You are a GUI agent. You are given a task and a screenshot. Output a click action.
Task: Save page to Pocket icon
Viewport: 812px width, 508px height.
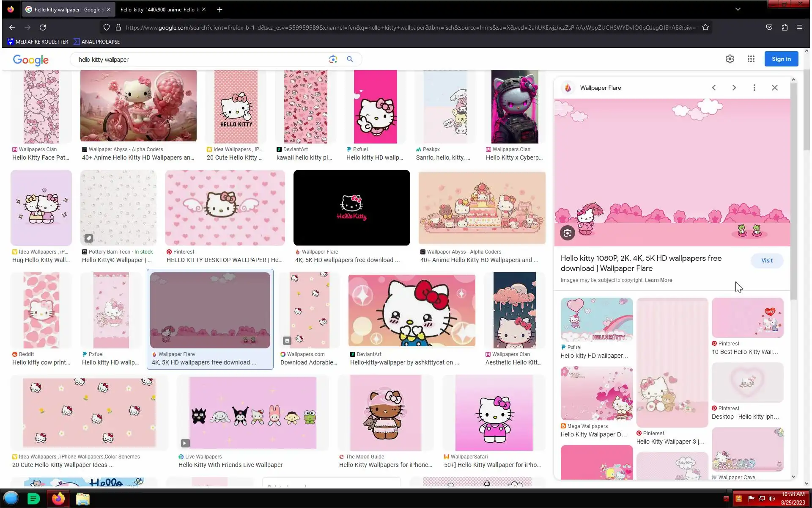point(769,28)
